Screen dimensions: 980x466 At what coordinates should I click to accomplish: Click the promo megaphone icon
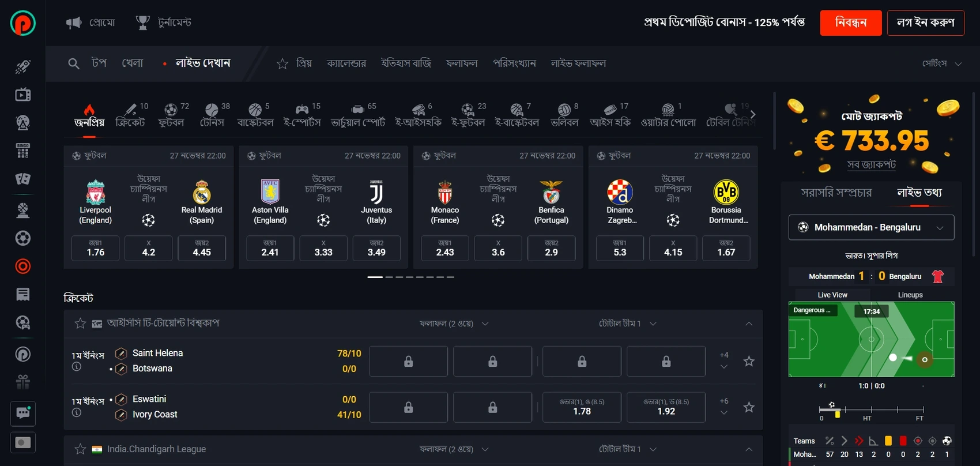tap(74, 22)
